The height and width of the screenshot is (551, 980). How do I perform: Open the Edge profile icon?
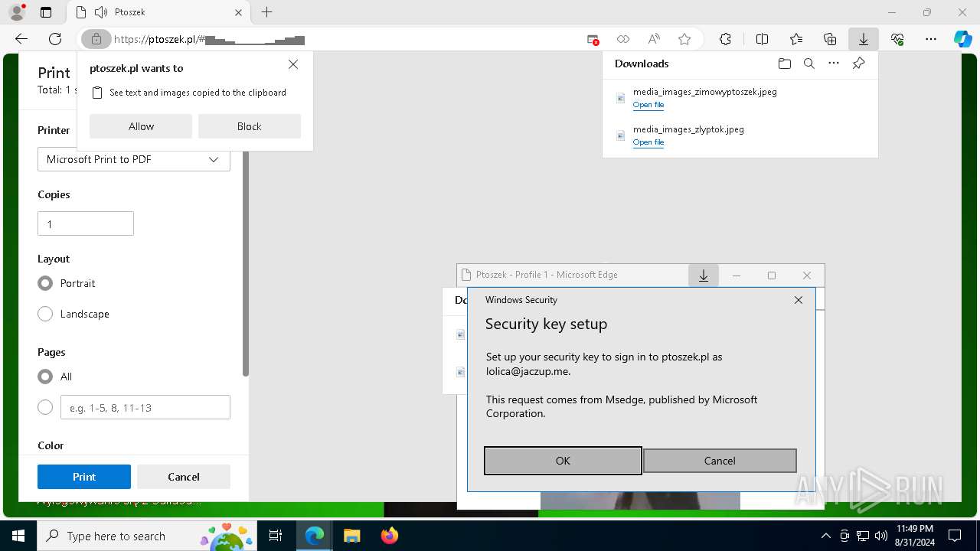17,12
